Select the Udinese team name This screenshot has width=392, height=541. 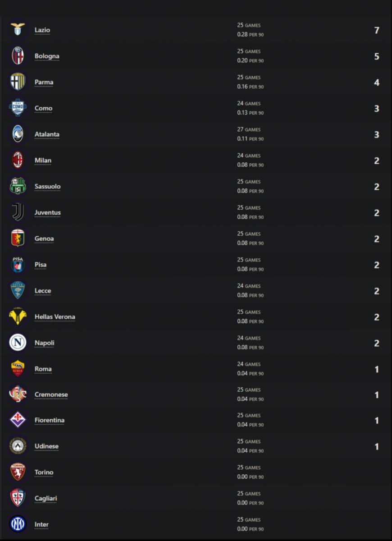[46, 446]
